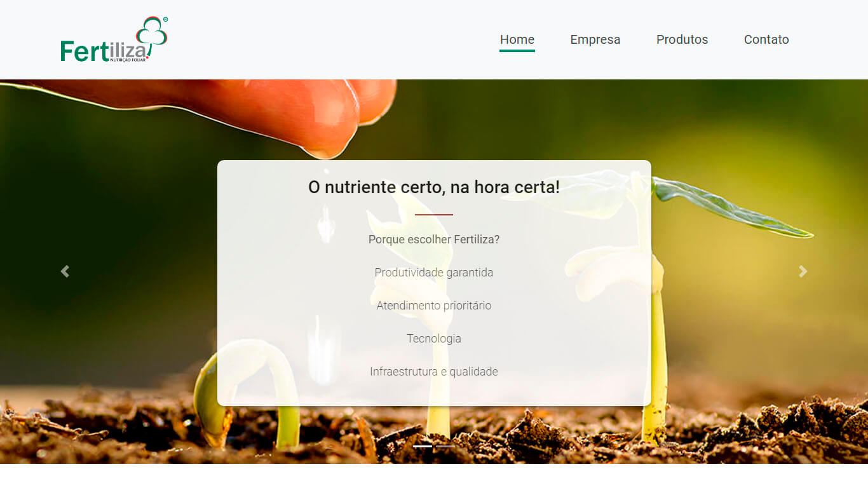
Task: Open the Empresa page
Action: 595,39
